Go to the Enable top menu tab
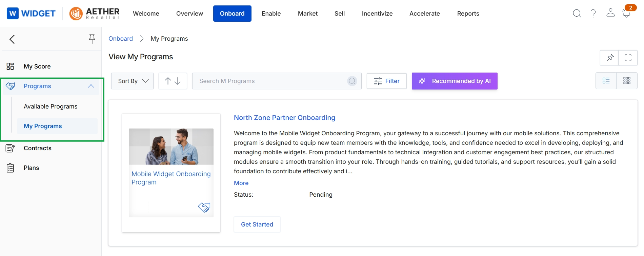644x256 pixels. click(271, 14)
